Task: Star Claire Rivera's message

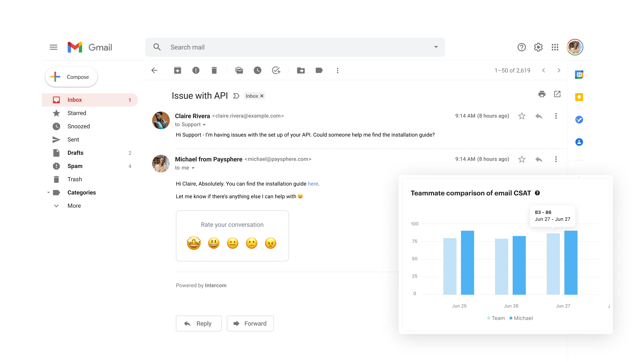Action: (x=522, y=116)
